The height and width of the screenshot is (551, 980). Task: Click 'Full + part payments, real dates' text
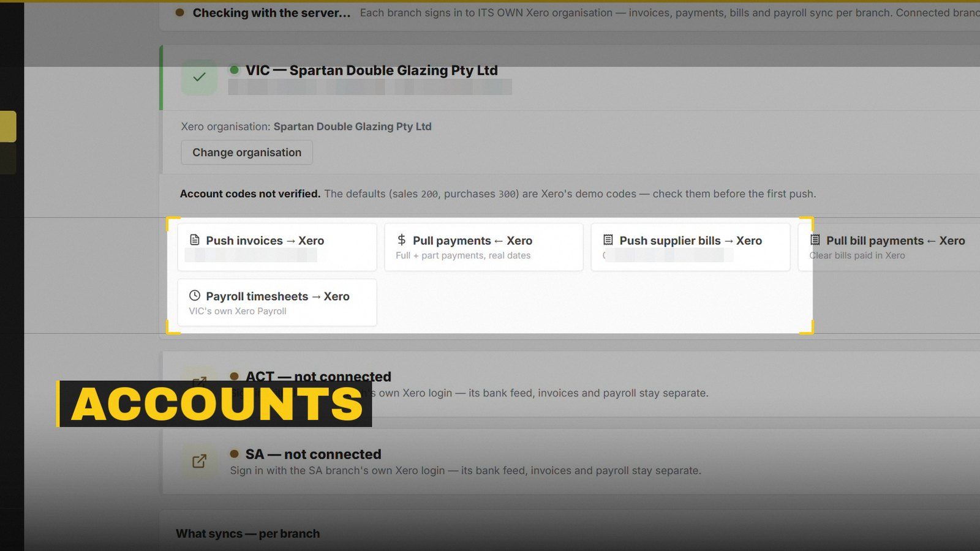(463, 255)
